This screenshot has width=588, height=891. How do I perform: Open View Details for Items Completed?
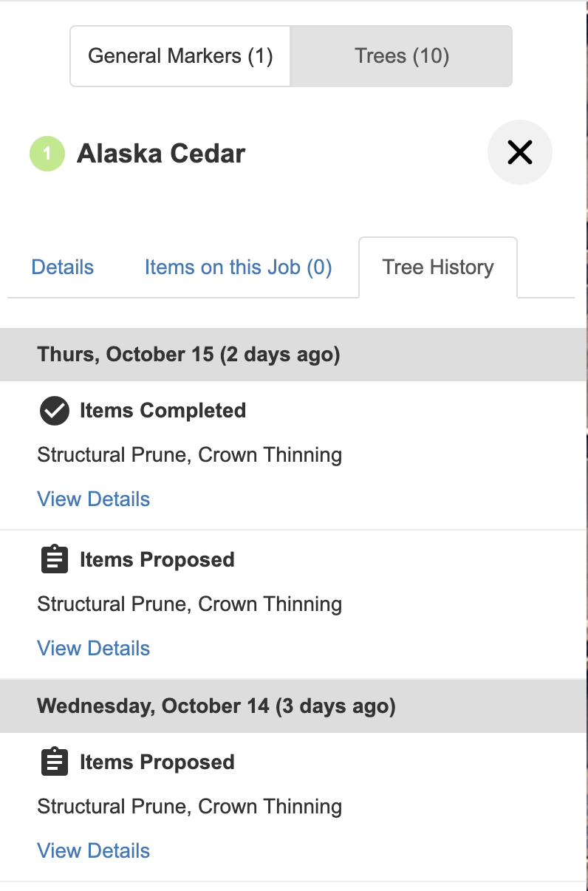[94, 499]
